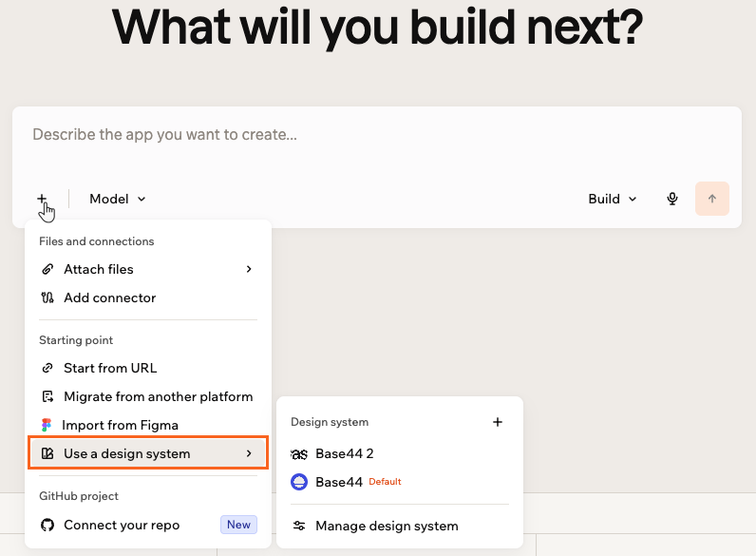
Task: Click the Files and connections heading
Action: coord(97,241)
